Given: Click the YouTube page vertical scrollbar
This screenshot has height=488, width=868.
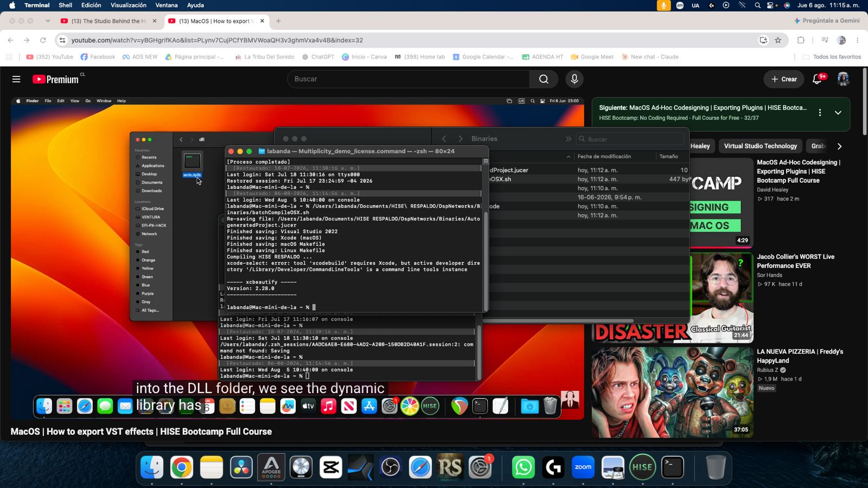Looking at the screenshot, I should (x=865, y=103).
